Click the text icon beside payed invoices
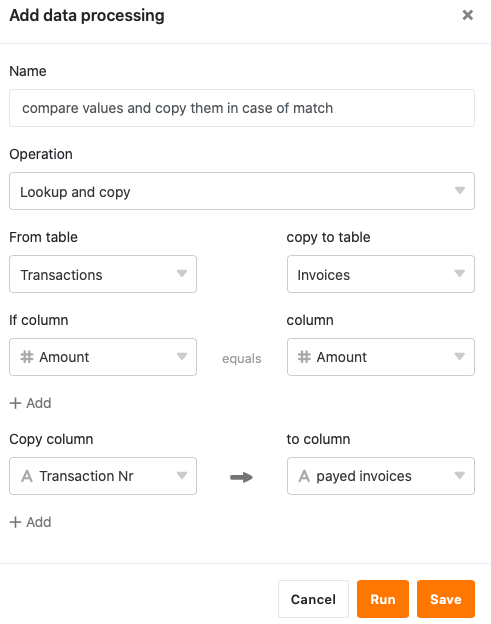Viewport: 491px width, 624px height. click(x=304, y=476)
